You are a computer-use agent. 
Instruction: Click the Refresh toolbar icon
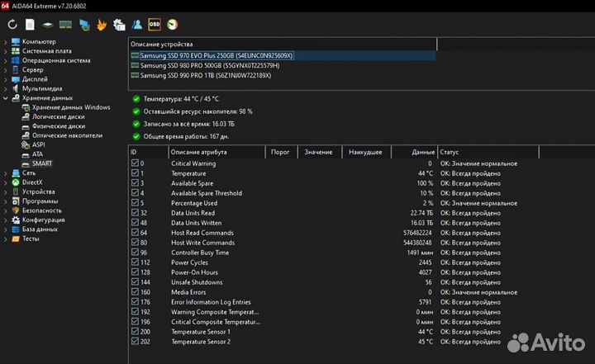[12, 25]
